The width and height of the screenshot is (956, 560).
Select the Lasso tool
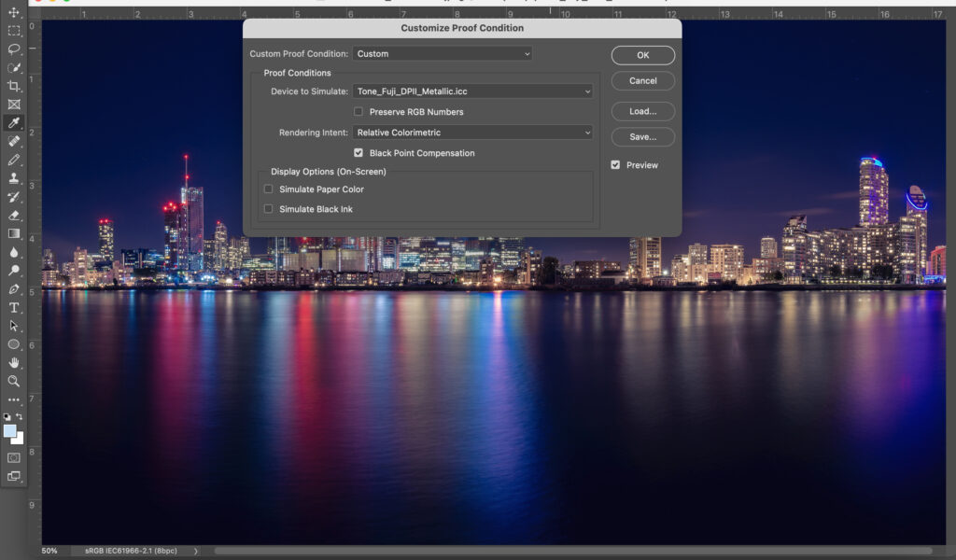pyautogui.click(x=13, y=49)
